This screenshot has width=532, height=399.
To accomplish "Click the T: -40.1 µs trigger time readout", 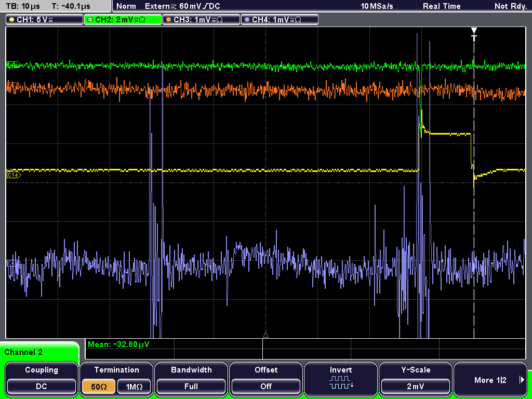I will tap(71, 6).
